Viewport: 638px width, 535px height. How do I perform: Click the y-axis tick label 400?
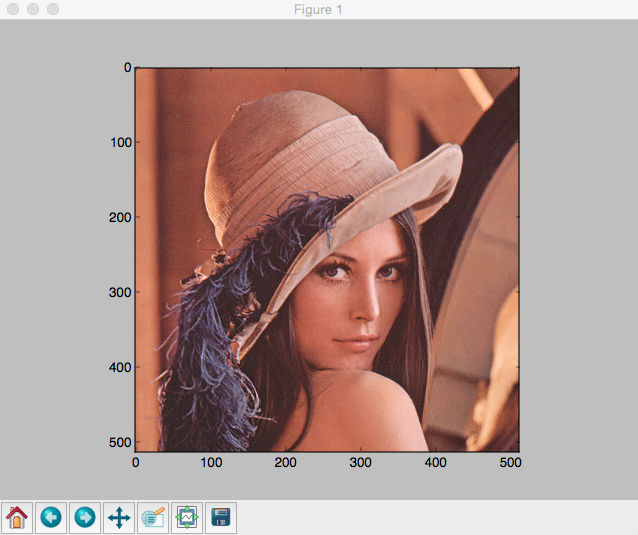(x=120, y=367)
